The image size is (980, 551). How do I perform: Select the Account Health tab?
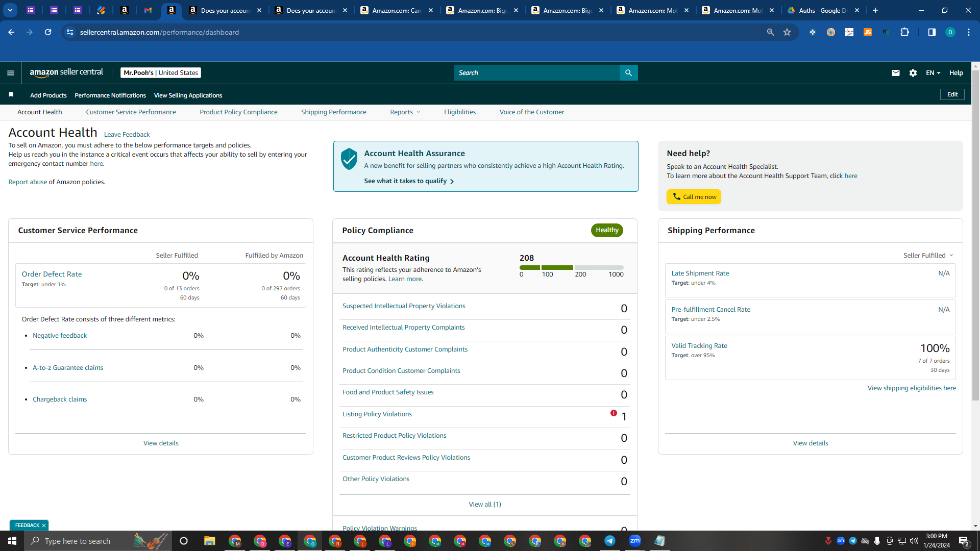(40, 112)
